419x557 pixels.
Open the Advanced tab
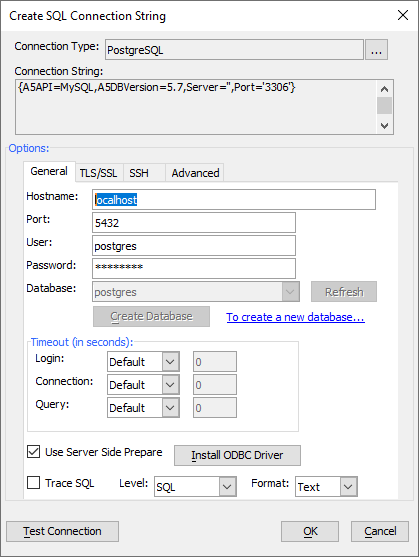(x=195, y=173)
